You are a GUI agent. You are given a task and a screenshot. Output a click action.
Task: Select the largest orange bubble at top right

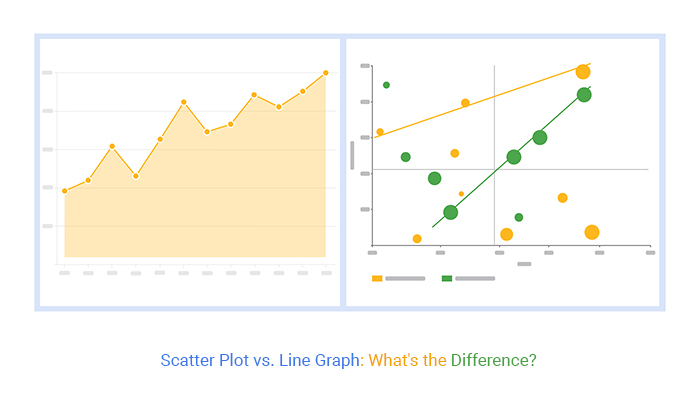point(583,71)
